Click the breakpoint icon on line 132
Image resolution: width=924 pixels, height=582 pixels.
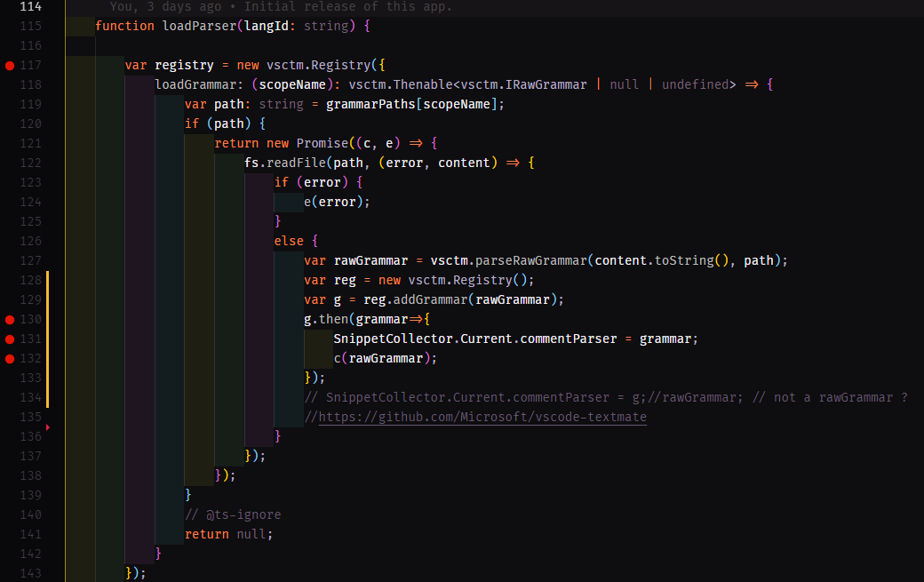click(x=8, y=357)
